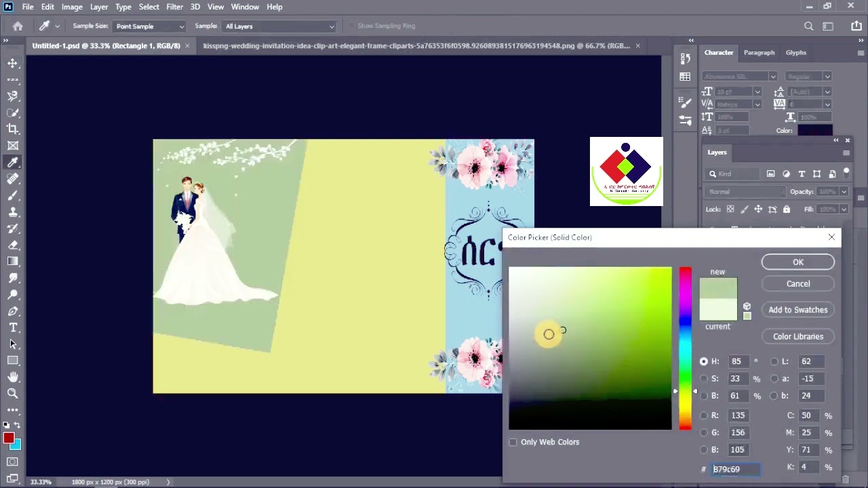This screenshot has width=868, height=488.
Task: Select the Brush tool
Action: (13, 195)
